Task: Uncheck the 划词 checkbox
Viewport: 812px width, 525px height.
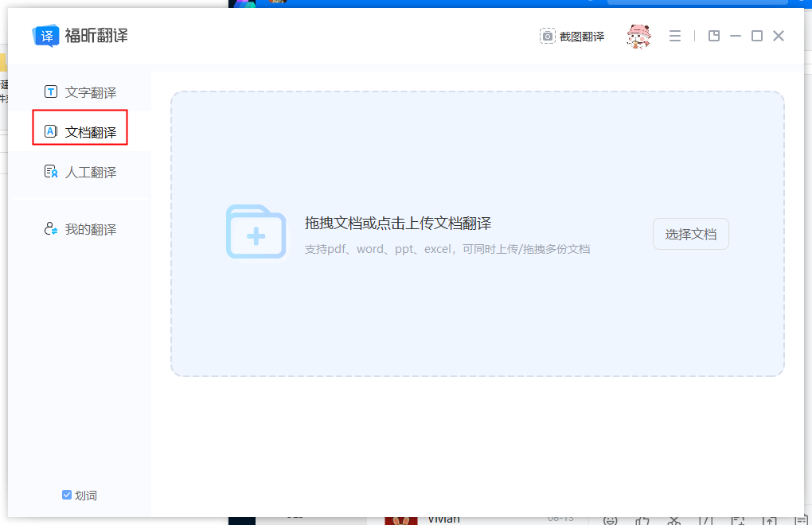Action: (x=66, y=495)
